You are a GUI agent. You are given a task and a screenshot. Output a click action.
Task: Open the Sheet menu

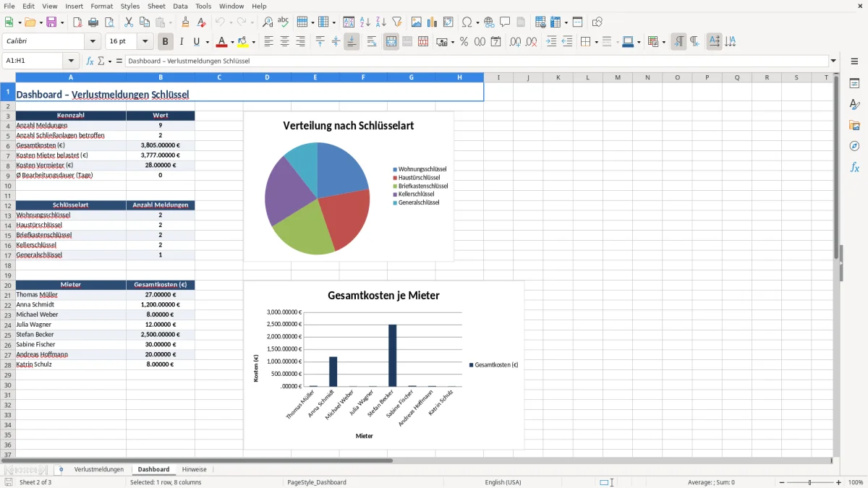(x=156, y=6)
